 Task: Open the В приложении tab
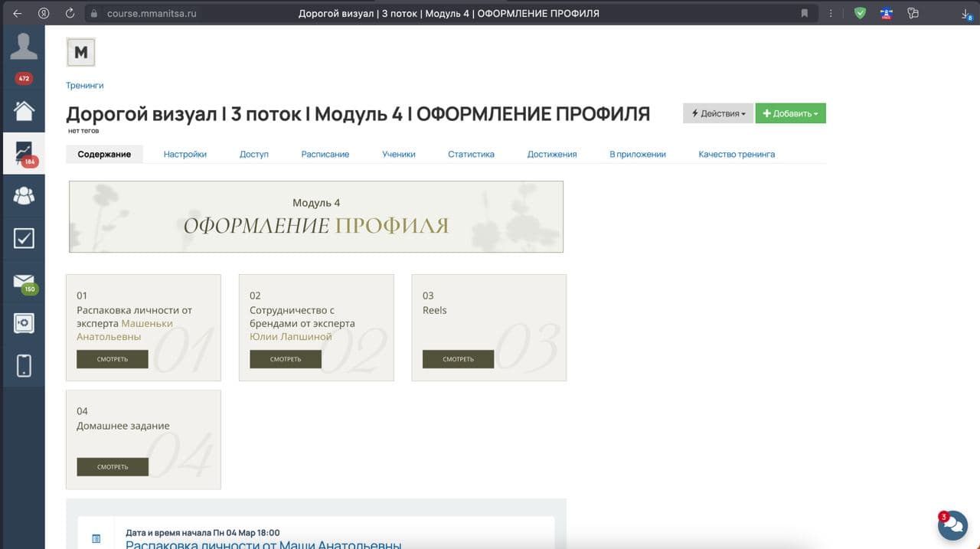[638, 154]
